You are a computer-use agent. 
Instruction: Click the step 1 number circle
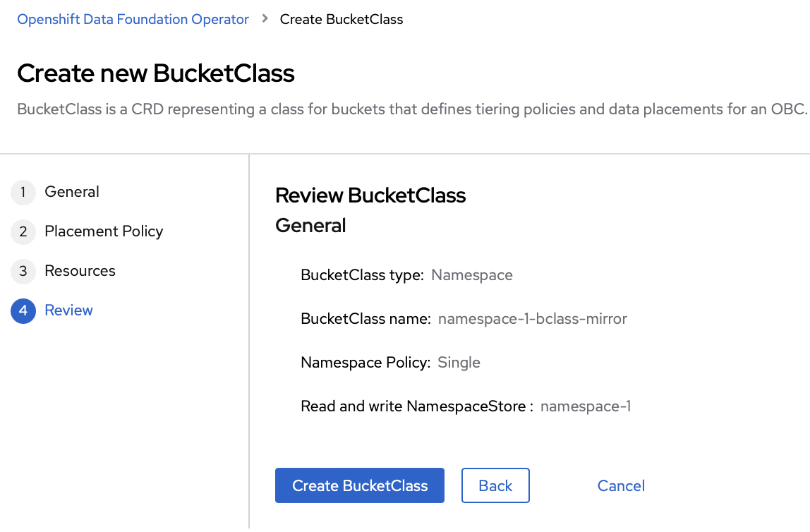coord(23,192)
